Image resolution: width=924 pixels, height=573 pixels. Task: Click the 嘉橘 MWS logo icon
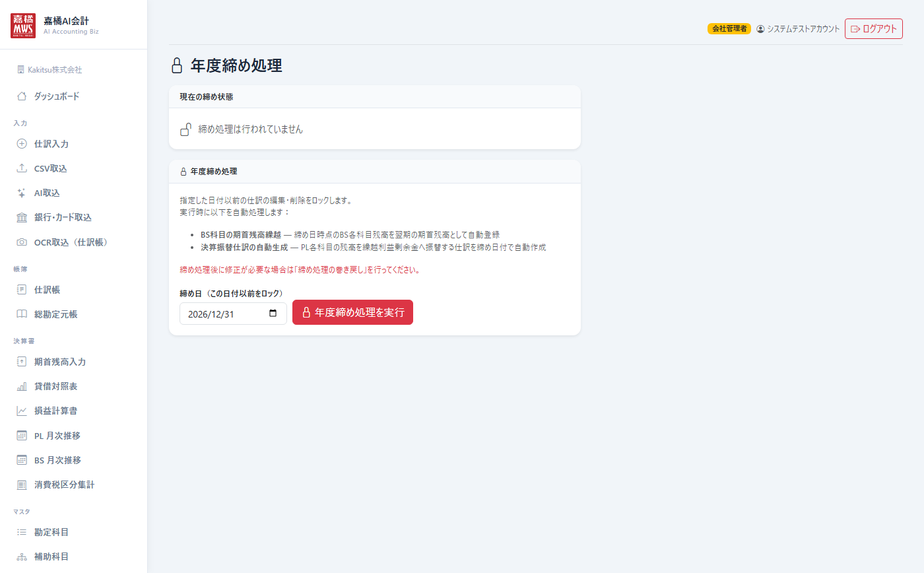[x=24, y=25]
